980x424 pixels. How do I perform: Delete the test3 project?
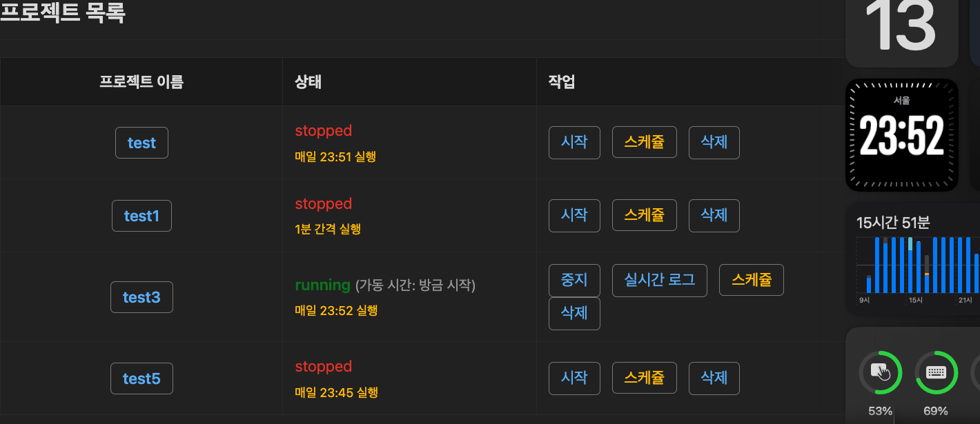(574, 314)
